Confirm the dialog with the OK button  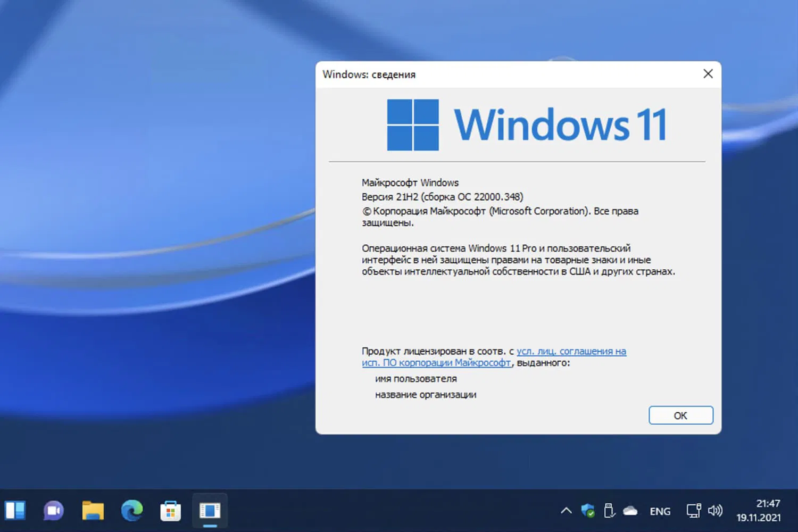[680, 415]
